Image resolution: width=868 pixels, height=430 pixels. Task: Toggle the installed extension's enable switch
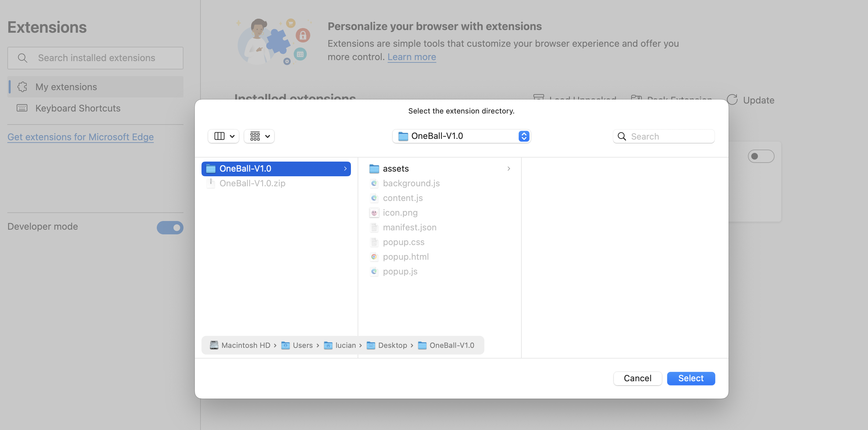(761, 156)
